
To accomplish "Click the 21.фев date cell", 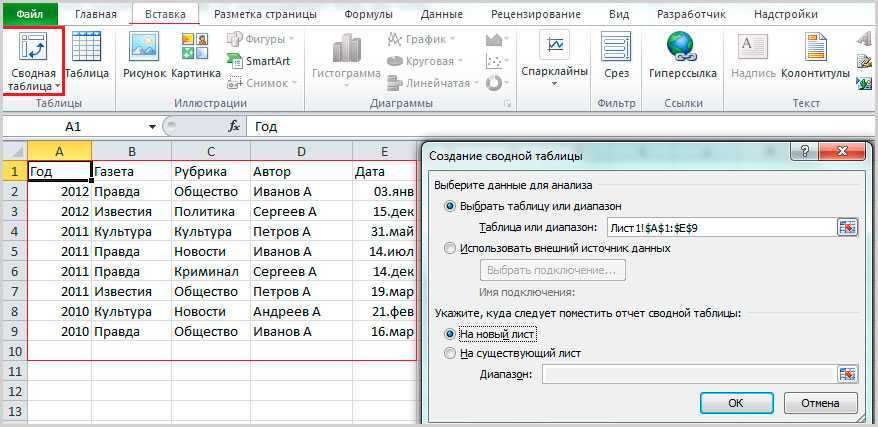I will [x=385, y=312].
